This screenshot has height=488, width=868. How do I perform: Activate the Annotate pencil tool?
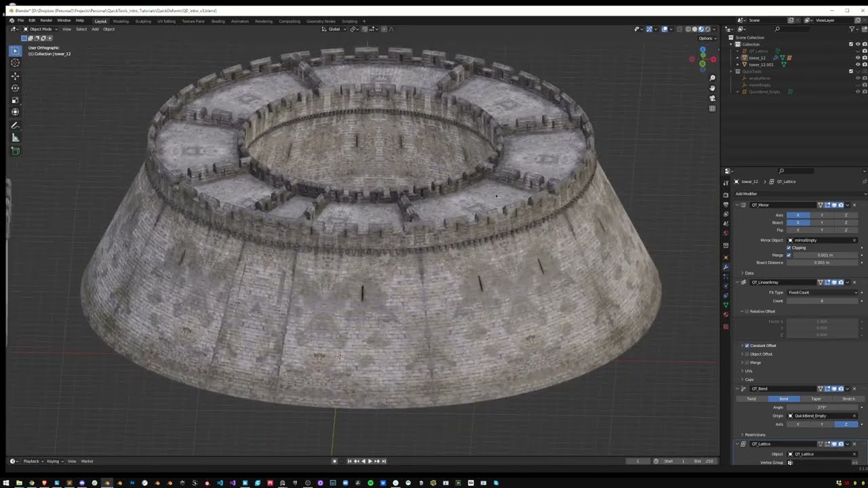click(x=15, y=125)
